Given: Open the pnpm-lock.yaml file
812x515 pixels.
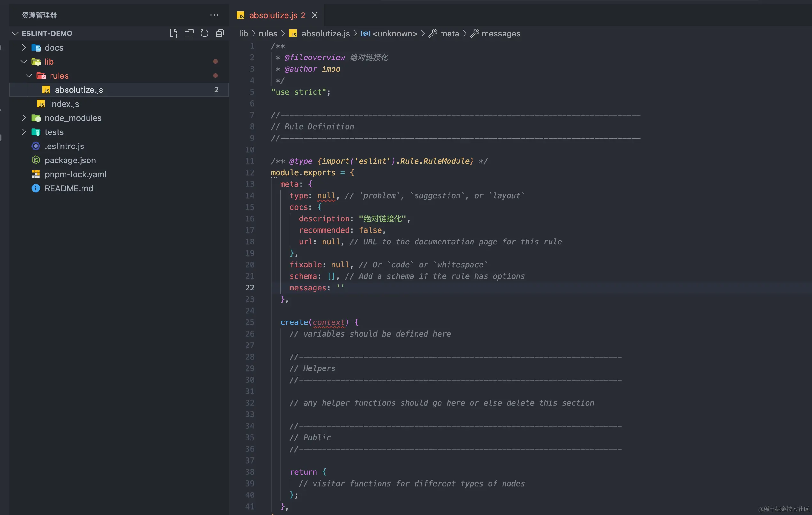Looking at the screenshot, I should 119,174.
